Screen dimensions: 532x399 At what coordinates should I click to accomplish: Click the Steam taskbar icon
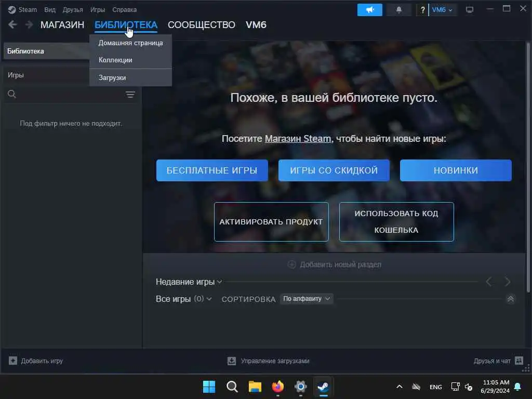323,387
